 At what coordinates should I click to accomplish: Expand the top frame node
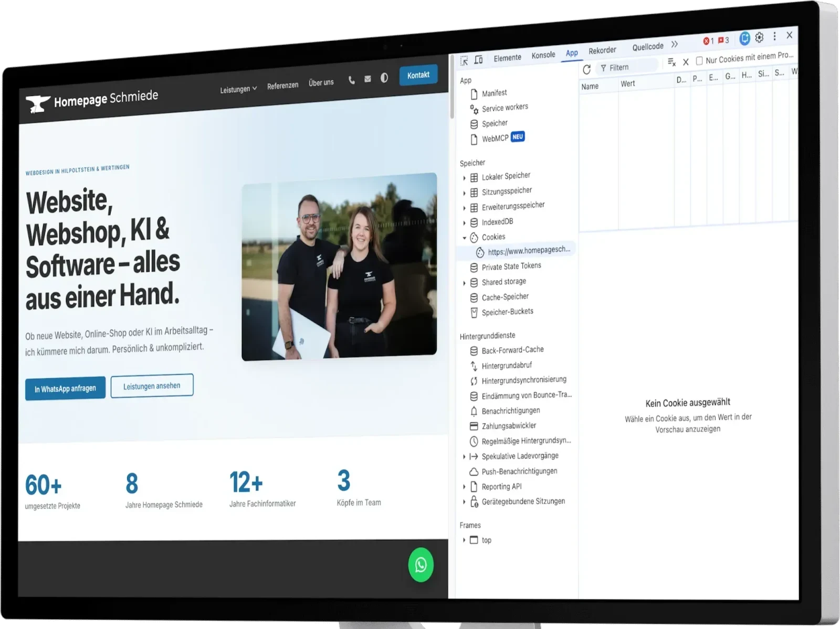point(464,540)
